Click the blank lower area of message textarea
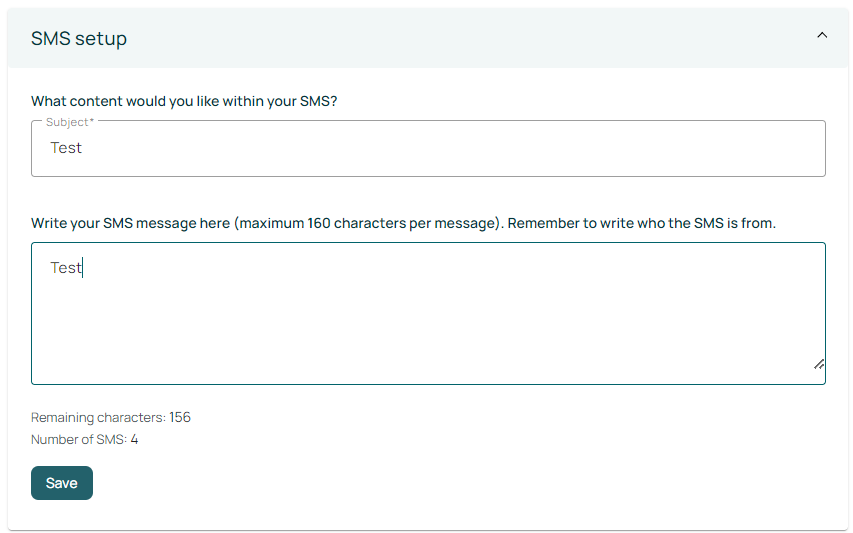853x533 pixels. coord(428,345)
